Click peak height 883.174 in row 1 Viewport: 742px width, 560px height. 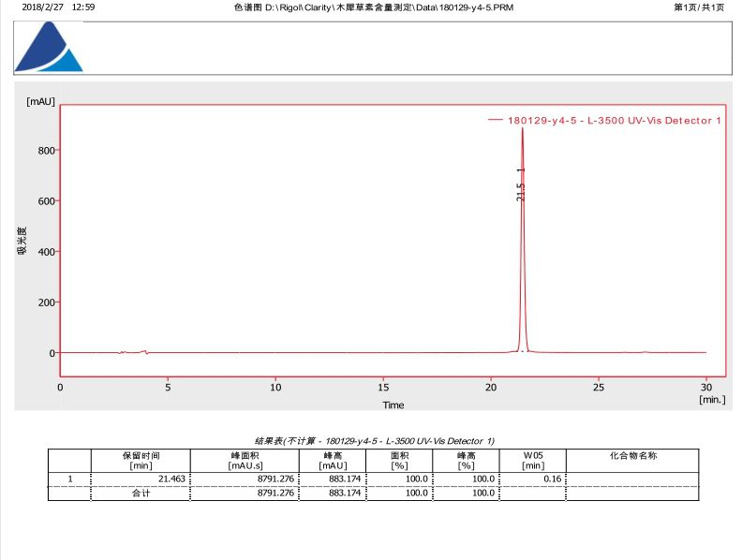coord(345,479)
